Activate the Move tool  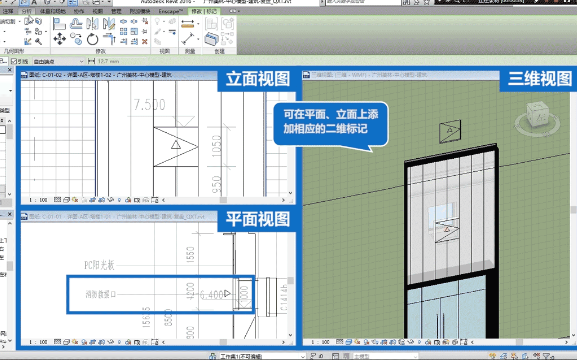59,39
